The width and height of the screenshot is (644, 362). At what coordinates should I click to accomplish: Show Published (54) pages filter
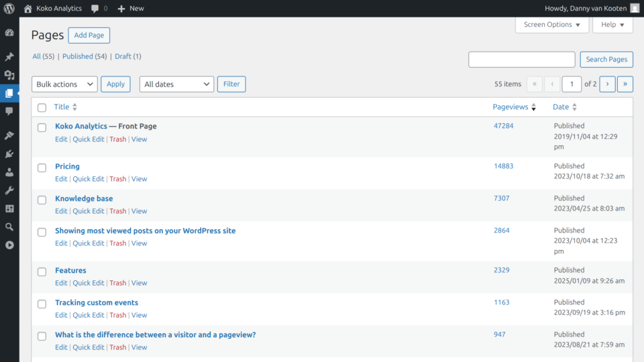(85, 56)
